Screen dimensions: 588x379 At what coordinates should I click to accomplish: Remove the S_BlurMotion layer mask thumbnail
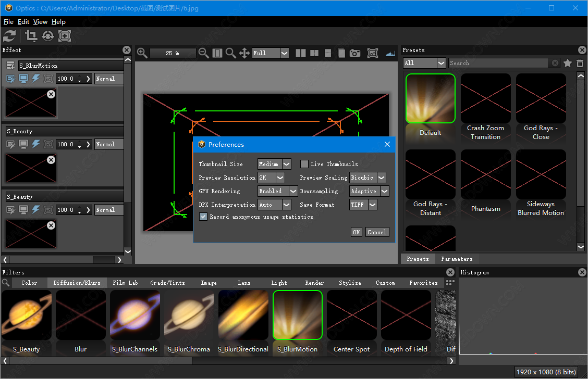tap(51, 94)
